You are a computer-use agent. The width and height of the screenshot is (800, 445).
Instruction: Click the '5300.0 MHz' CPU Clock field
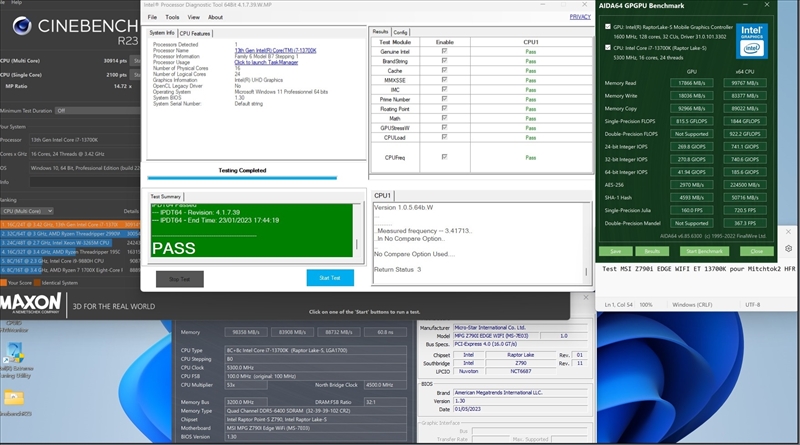[316, 367]
